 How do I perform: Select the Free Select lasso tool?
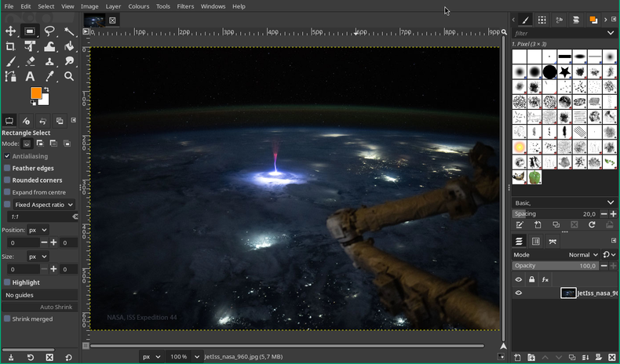coord(49,31)
